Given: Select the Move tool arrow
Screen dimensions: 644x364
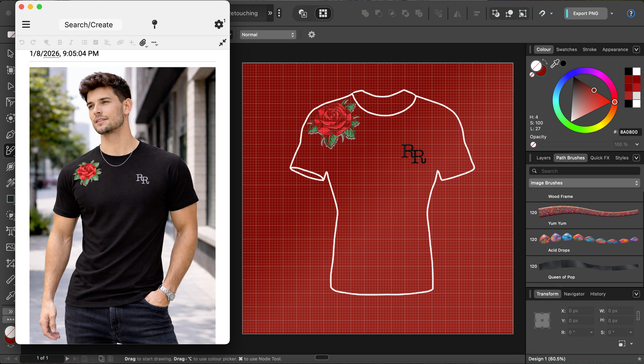Looking at the screenshot, I should 10,54.
